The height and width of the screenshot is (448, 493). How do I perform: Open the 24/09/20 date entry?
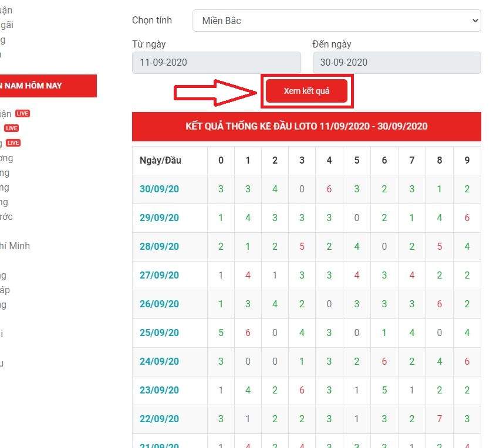tap(159, 362)
